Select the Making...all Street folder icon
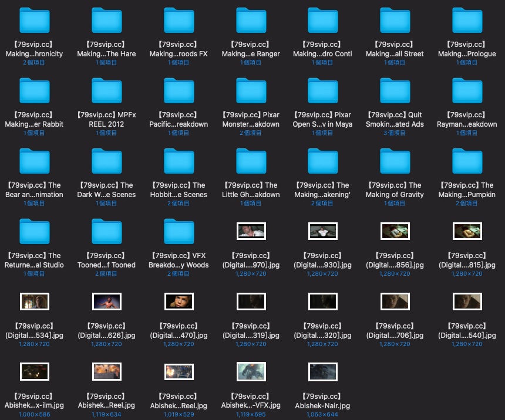The image size is (505, 420). point(395,21)
